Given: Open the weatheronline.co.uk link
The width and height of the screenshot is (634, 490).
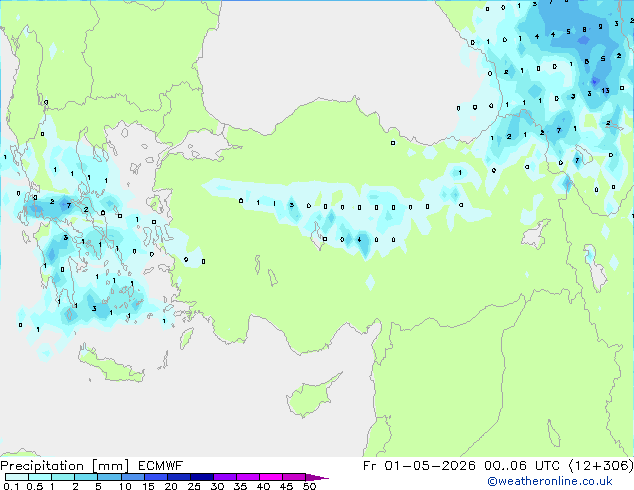Looking at the screenshot, I should [x=550, y=481].
